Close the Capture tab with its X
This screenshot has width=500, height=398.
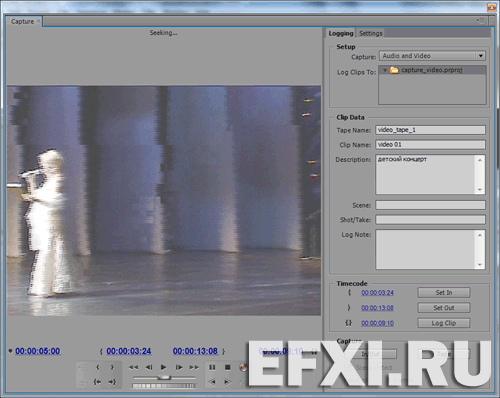39,21
